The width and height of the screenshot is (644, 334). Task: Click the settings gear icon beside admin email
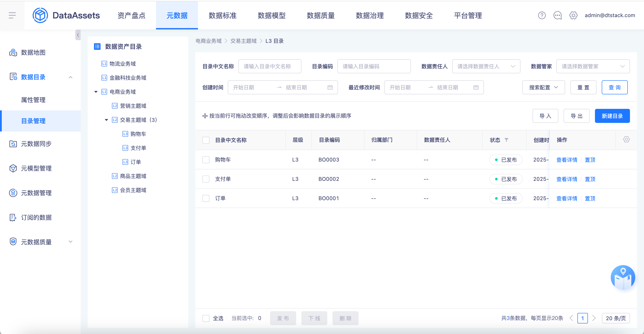573,15
